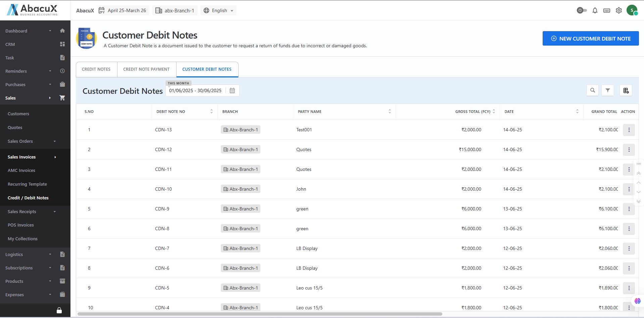
Task: Click New Customer Debit Note button
Action: point(590,39)
